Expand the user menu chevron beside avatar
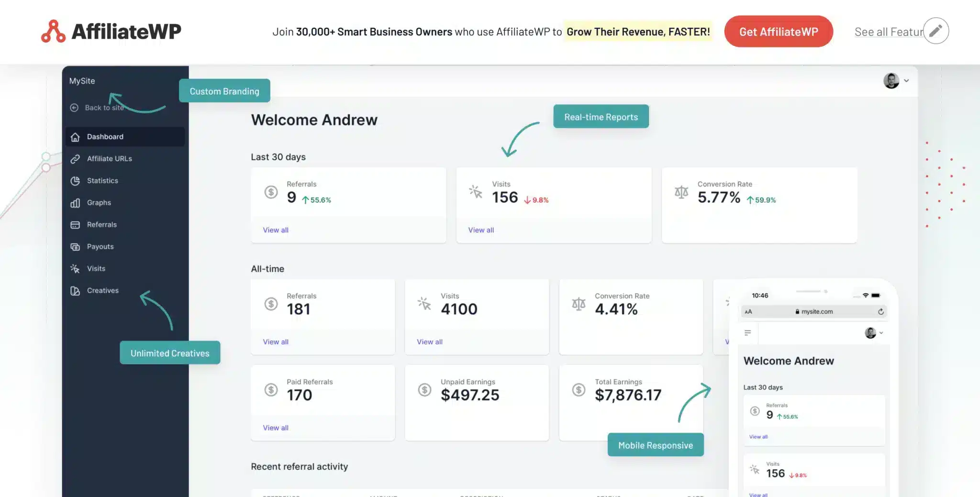 (x=906, y=81)
